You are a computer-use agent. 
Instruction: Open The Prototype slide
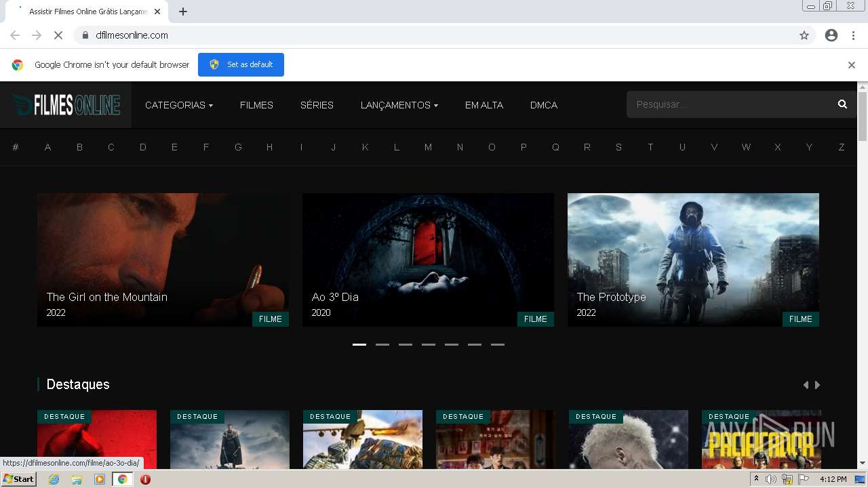(693, 260)
